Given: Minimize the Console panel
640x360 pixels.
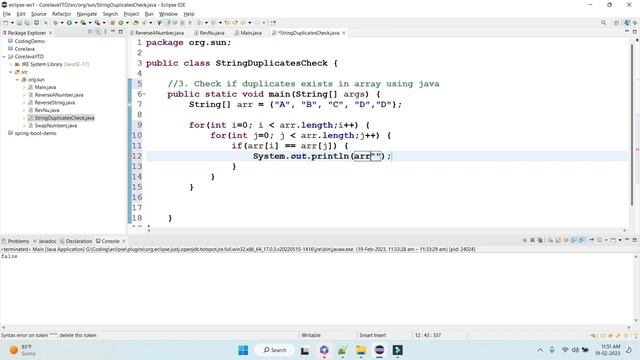Looking at the screenshot, I should [627, 240].
